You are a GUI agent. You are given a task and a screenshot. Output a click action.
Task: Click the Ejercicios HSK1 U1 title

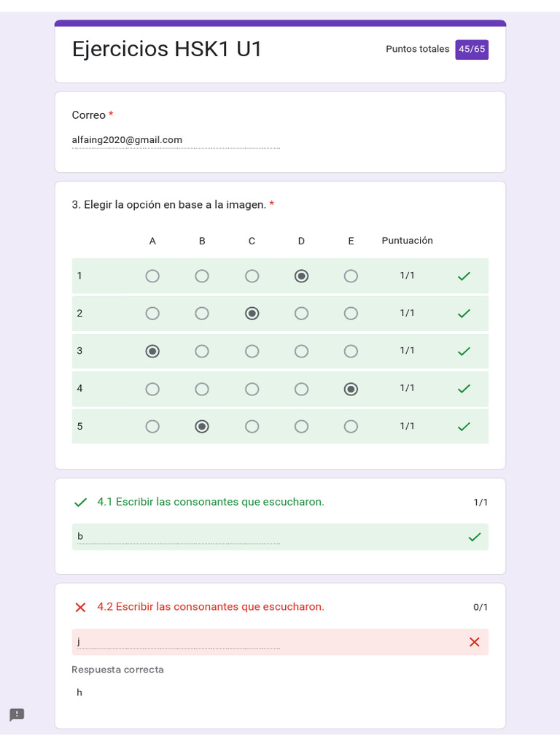point(167,49)
